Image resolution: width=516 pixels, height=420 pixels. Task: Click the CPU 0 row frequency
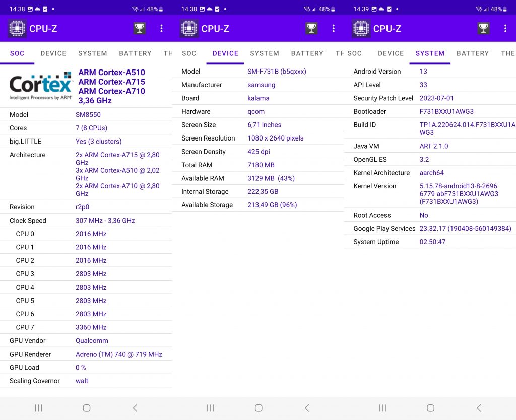(x=91, y=234)
